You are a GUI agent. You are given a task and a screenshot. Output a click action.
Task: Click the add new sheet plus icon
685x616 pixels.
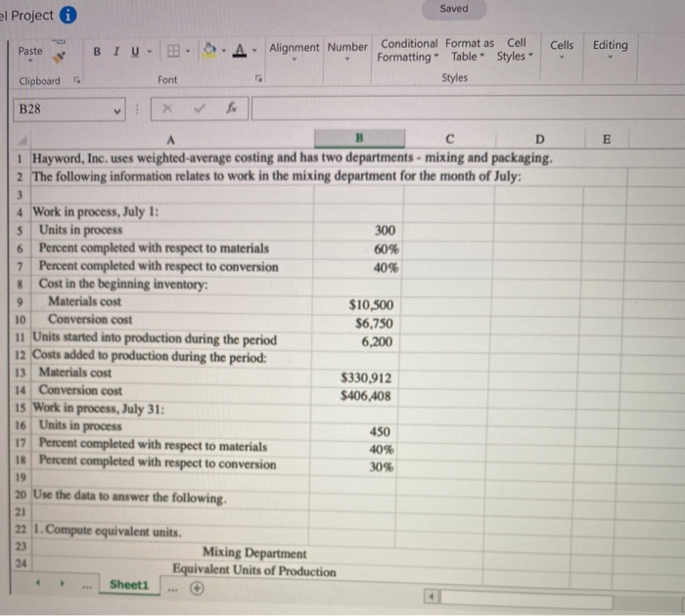pyautogui.click(x=197, y=589)
